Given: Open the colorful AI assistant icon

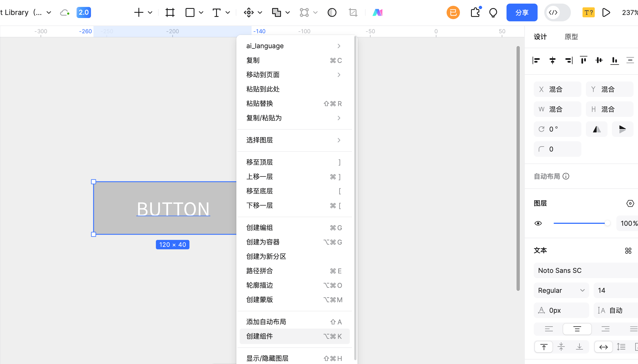Looking at the screenshot, I should pyautogui.click(x=378, y=12).
